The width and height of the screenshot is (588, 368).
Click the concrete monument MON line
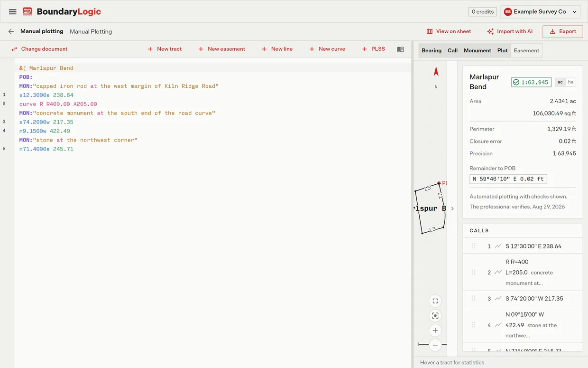pyautogui.click(x=117, y=113)
